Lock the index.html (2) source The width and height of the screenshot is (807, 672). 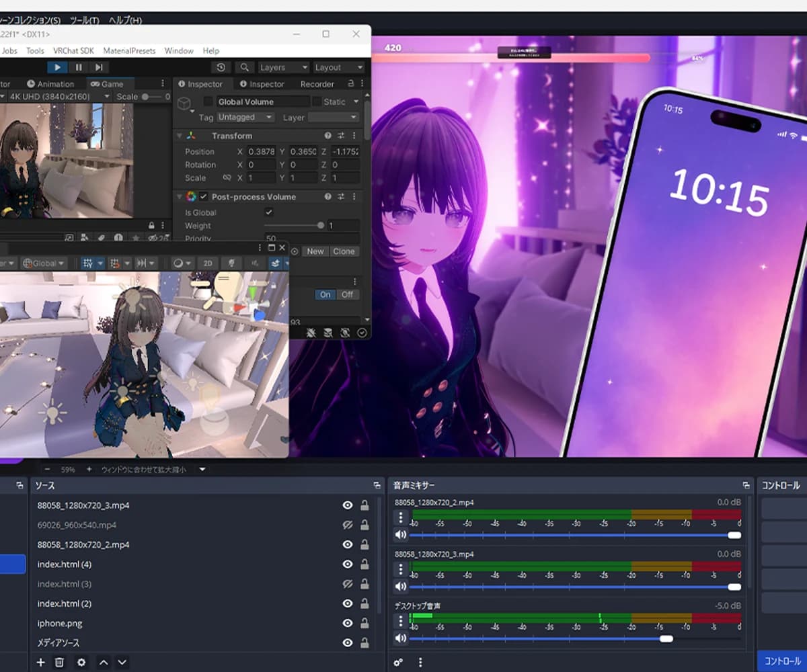coord(364,603)
